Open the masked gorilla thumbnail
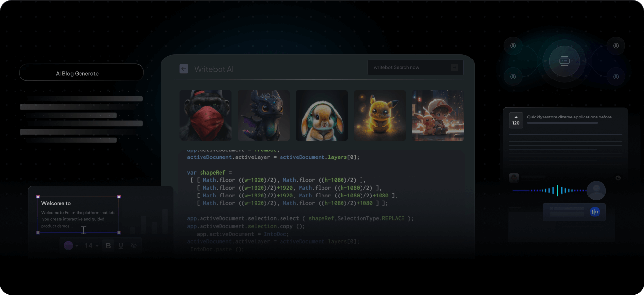Image resolution: width=644 pixels, height=295 pixels. [205, 116]
